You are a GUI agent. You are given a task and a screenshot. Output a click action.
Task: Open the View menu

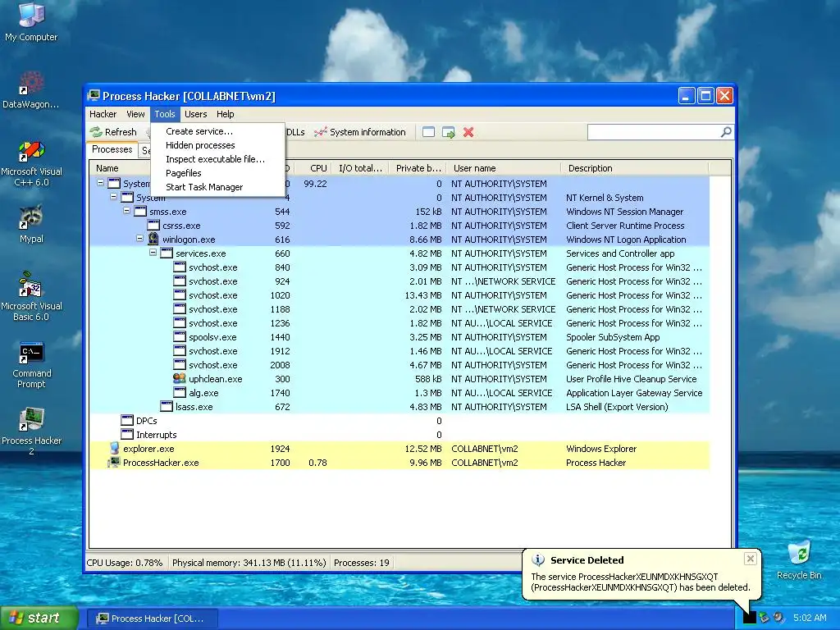(x=135, y=114)
